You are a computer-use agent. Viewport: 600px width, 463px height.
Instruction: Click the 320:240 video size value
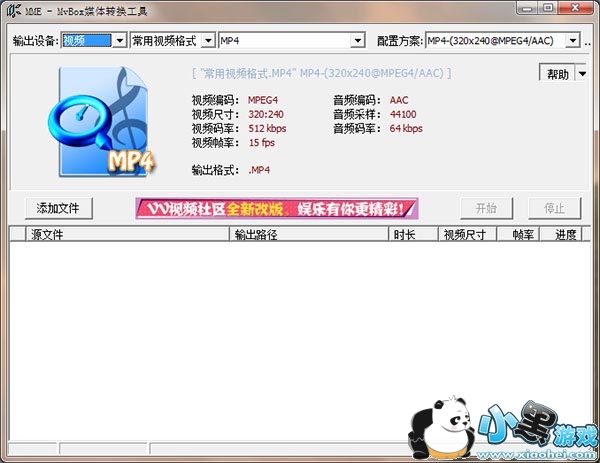(266, 114)
